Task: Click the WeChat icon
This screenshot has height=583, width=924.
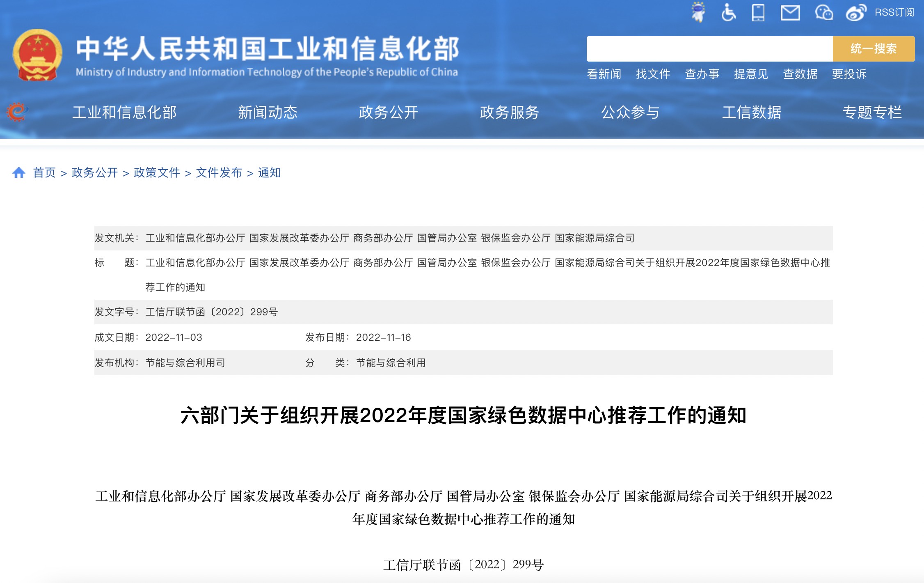Action: pyautogui.click(x=823, y=13)
